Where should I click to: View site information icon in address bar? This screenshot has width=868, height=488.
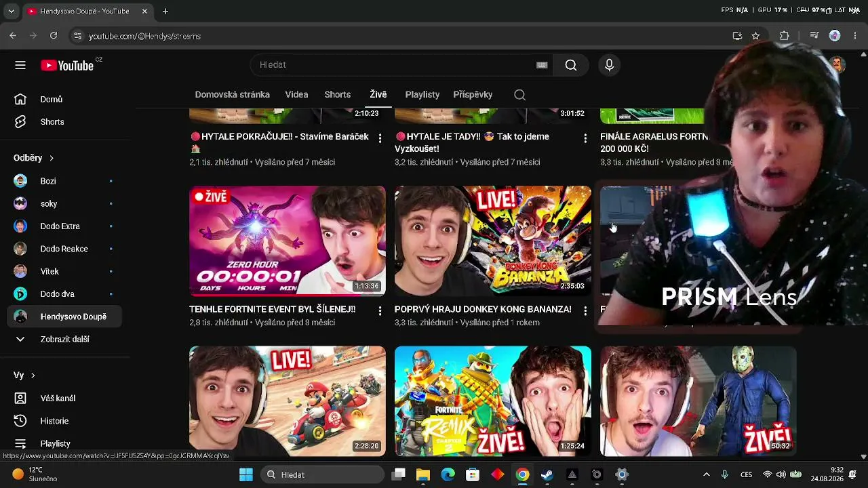pyautogui.click(x=77, y=36)
